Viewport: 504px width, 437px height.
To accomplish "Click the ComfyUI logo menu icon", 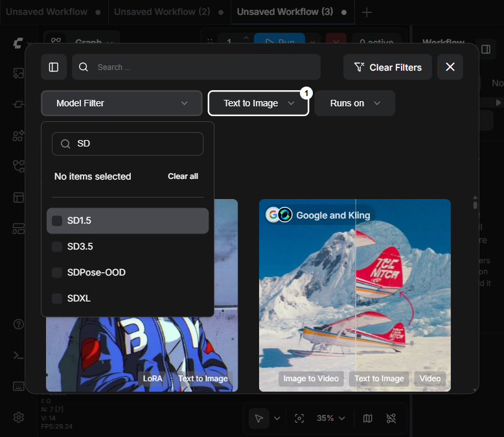I will [18, 43].
